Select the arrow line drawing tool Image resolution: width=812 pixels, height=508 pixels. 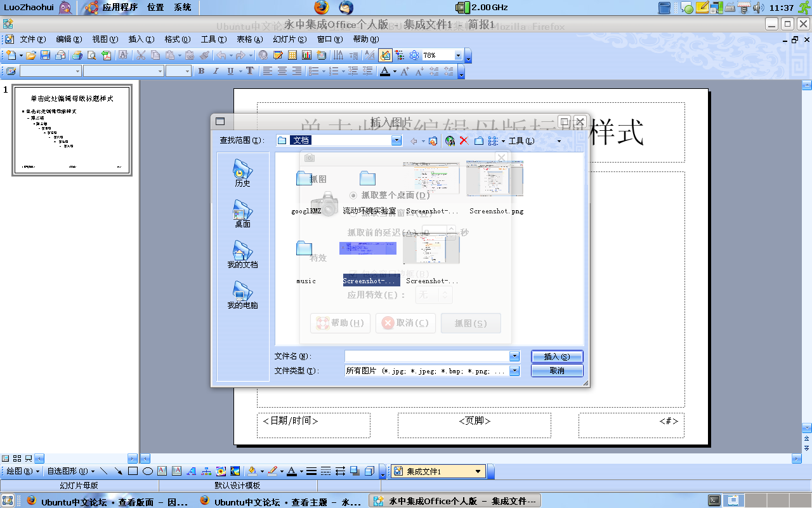119,471
